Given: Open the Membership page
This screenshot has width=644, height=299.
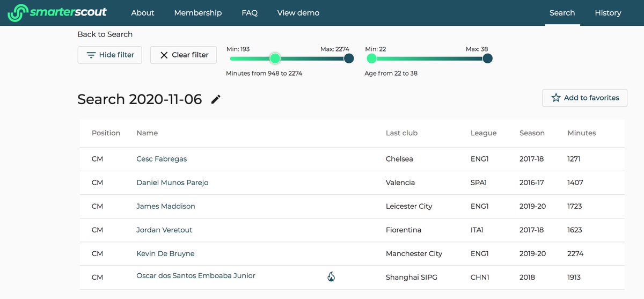Looking at the screenshot, I should pos(198,13).
